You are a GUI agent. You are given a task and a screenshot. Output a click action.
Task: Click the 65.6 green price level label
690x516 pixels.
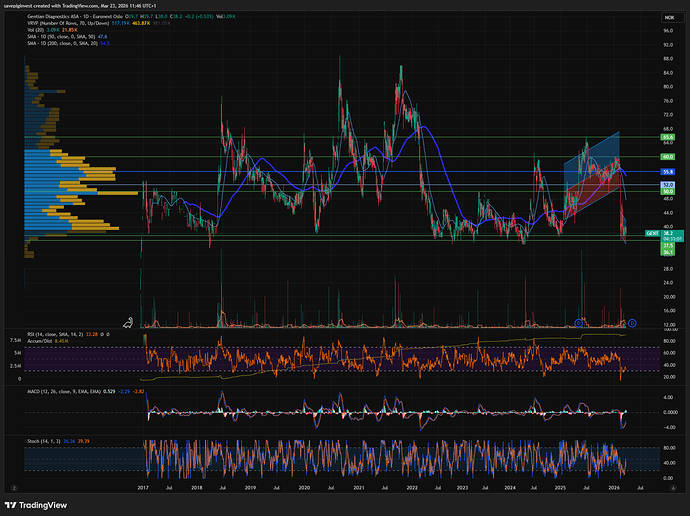pyautogui.click(x=667, y=136)
